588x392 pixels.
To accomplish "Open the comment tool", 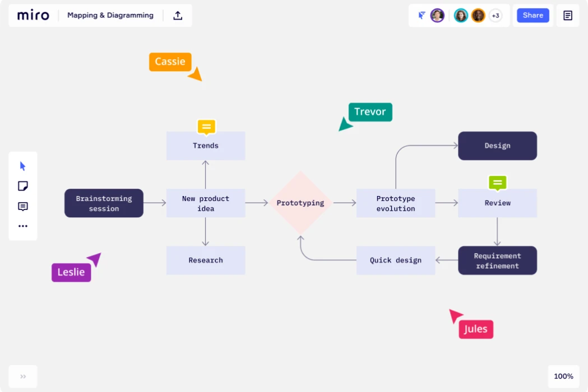I will tap(22, 206).
